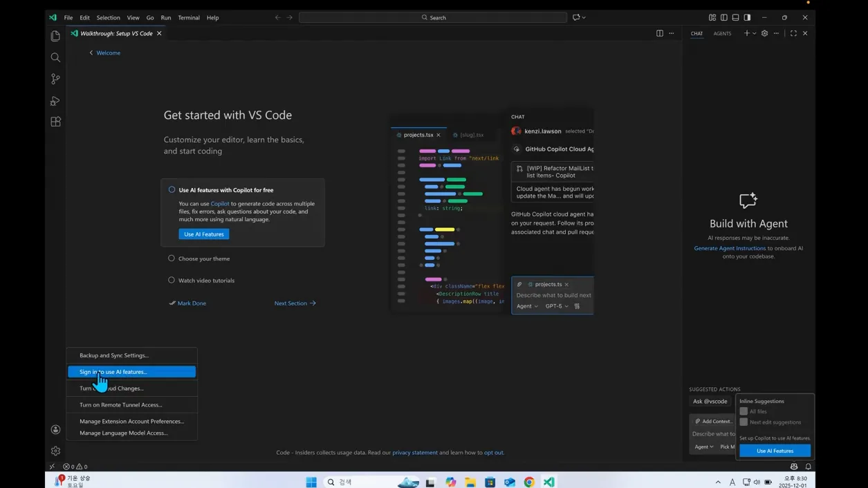Open the Agent mode dropdown in chat input
The height and width of the screenshot is (488, 868).
703,447
